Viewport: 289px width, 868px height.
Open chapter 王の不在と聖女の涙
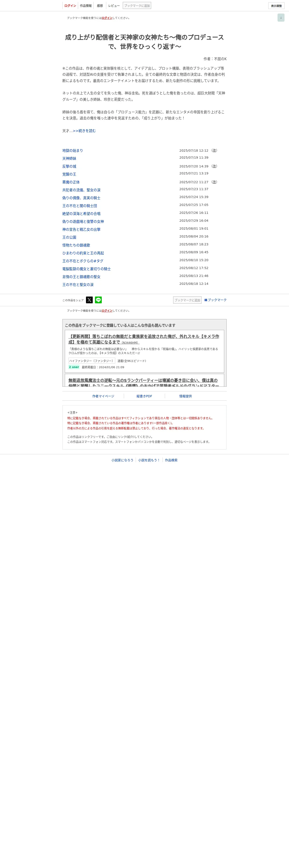pos(78,285)
